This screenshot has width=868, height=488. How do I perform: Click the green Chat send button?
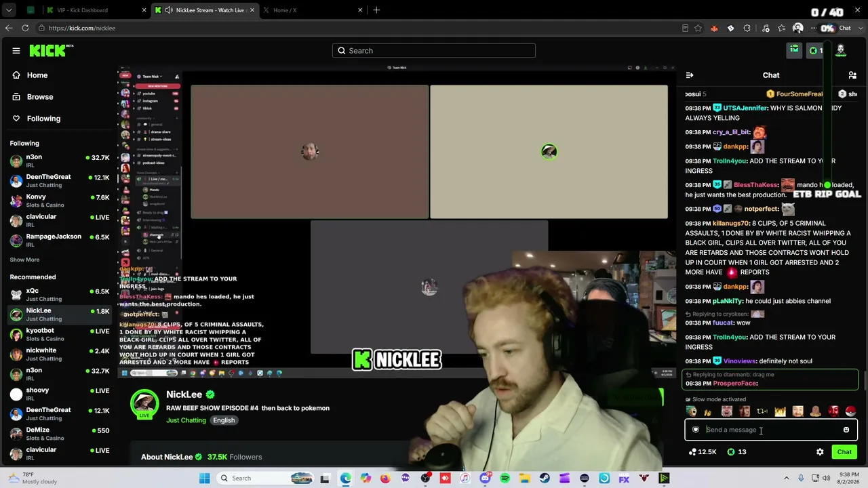click(x=844, y=452)
